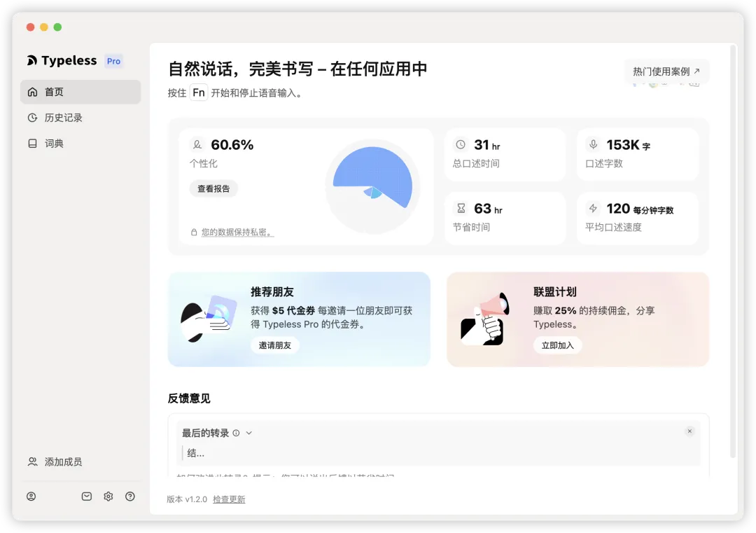Click the personalization icon next to 60.6%
Viewport: 756px width, 533px height.
197,144
